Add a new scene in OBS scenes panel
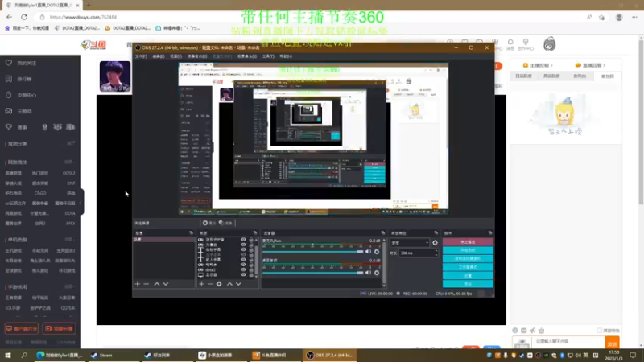The height and width of the screenshot is (362, 644). (x=138, y=284)
